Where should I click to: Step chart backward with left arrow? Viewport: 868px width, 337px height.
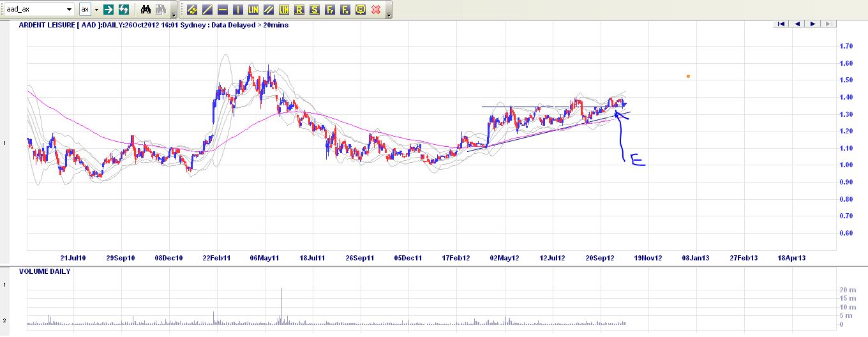pos(797,24)
